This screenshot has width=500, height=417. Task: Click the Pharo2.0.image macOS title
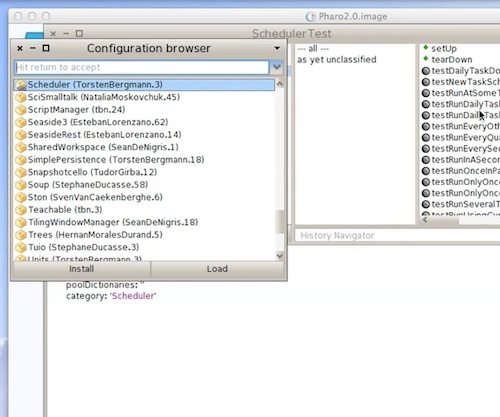click(x=353, y=16)
